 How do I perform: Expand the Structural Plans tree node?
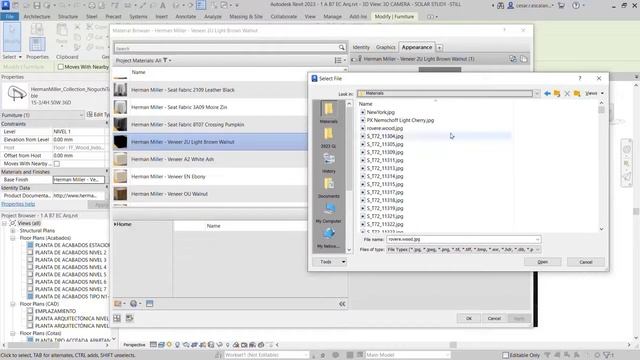coord(13,231)
